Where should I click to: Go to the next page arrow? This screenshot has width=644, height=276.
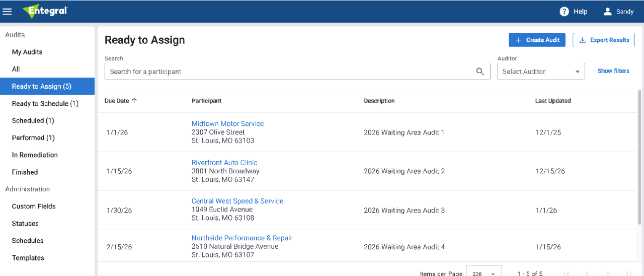coord(608,273)
